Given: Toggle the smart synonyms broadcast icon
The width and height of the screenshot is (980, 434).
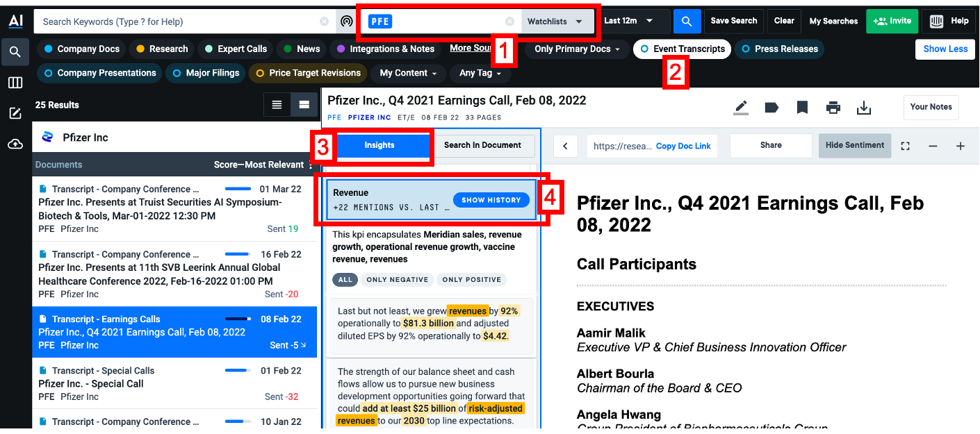Looking at the screenshot, I should tap(347, 22).
